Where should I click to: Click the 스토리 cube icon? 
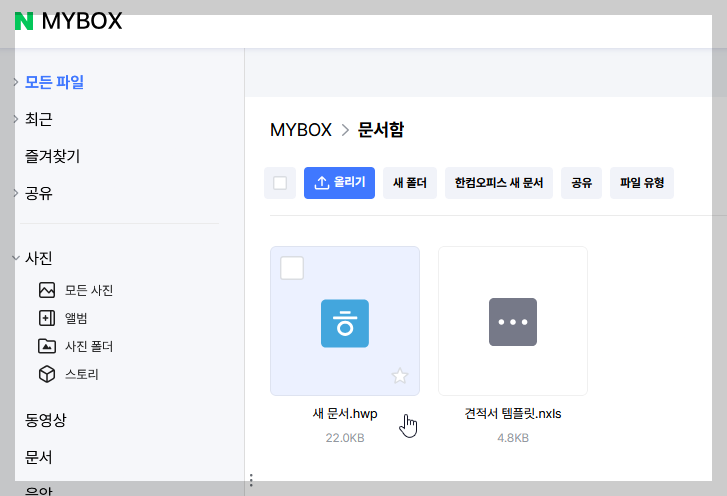[x=47, y=374]
